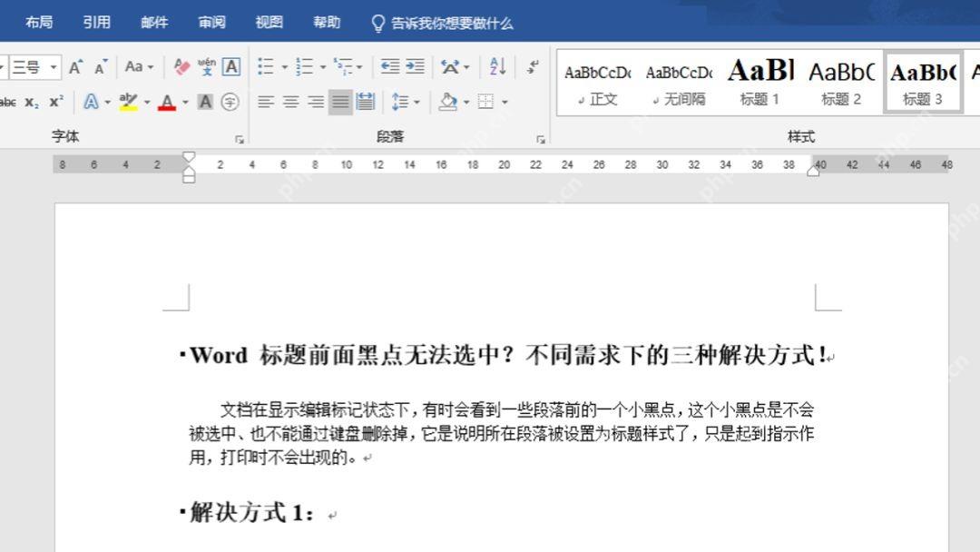
Task: Decrease the paragraph indent
Action: click(x=390, y=66)
